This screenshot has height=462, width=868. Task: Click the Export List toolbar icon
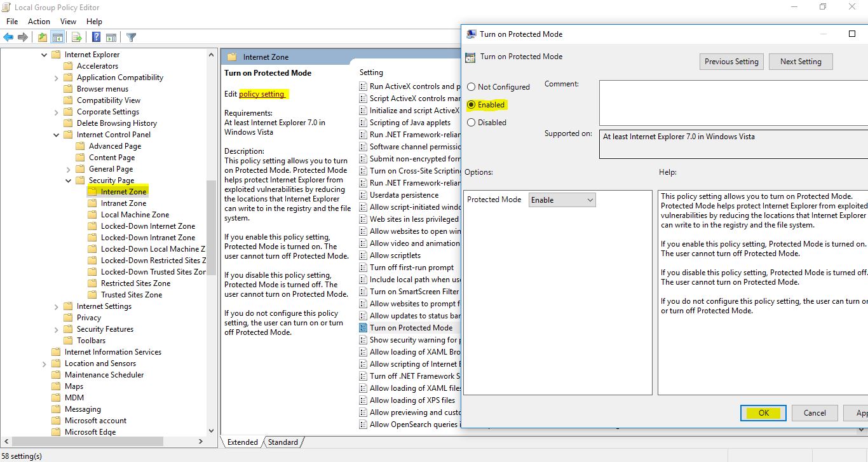pyautogui.click(x=75, y=37)
